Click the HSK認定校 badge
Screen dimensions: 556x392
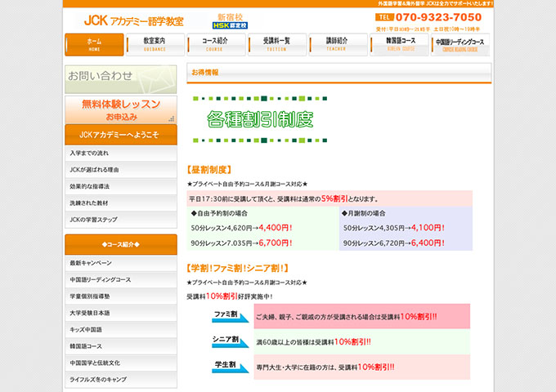tap(230, 25)
